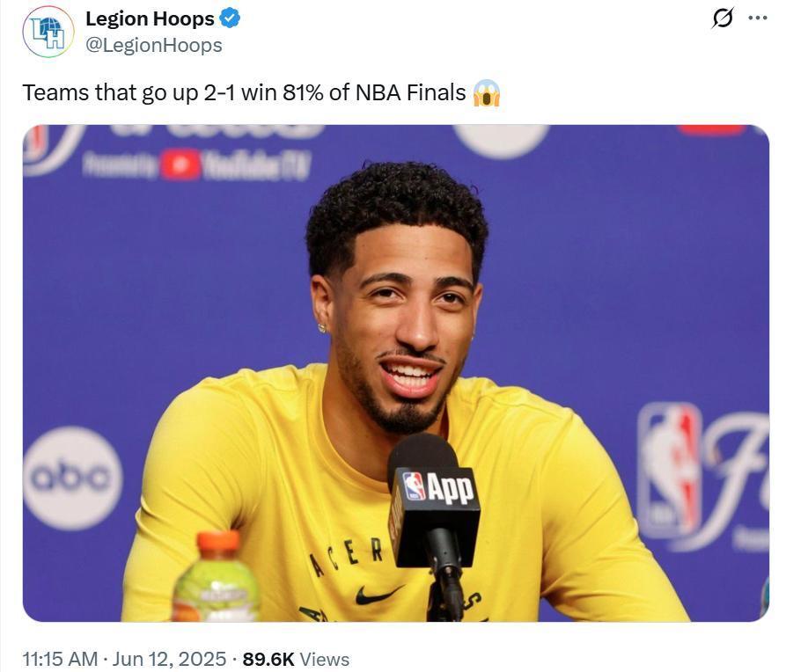Click the ACER lettering on the shirt
The width and height of the screenshot is (786, 672).
347,556
